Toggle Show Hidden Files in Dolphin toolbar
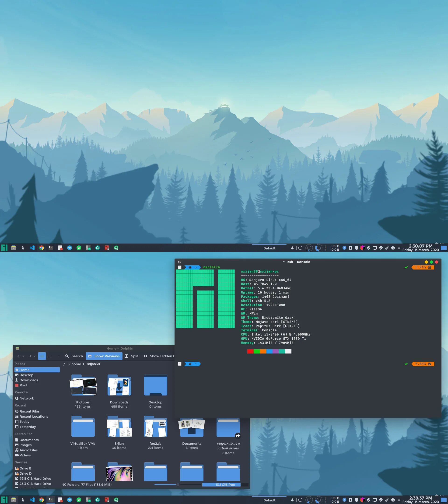 pyautogui.click(x=159, y=356)
